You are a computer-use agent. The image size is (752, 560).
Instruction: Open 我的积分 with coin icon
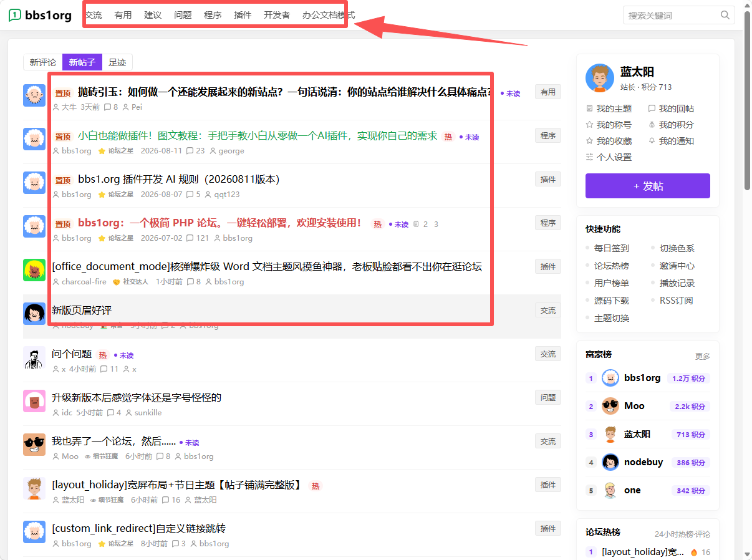pyautogui.click(x=671, y=125)
